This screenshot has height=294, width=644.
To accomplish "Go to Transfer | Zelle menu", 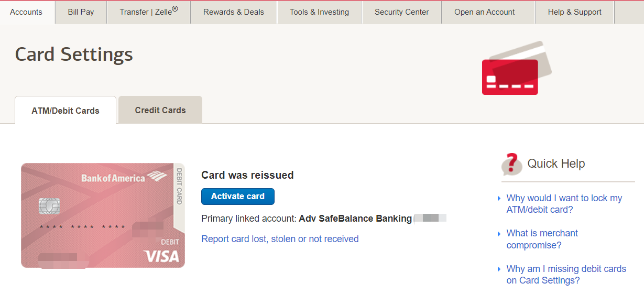I will pos(148,12).
